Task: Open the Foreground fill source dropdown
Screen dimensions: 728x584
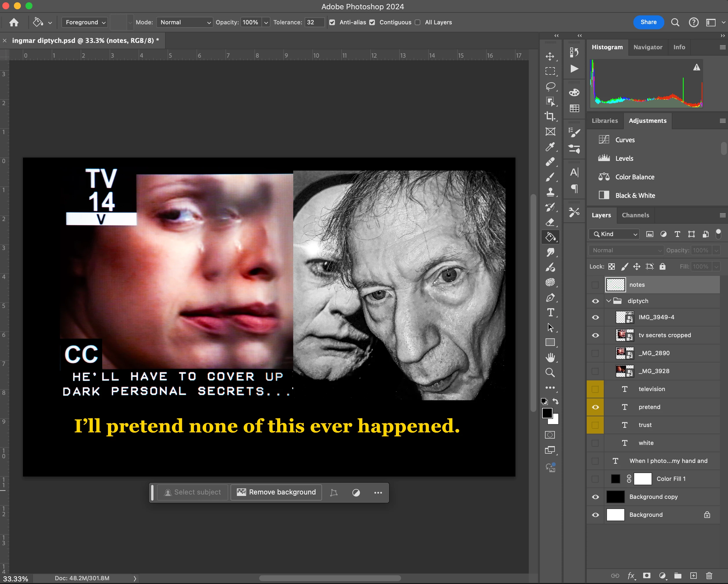Action: point(85,22)
